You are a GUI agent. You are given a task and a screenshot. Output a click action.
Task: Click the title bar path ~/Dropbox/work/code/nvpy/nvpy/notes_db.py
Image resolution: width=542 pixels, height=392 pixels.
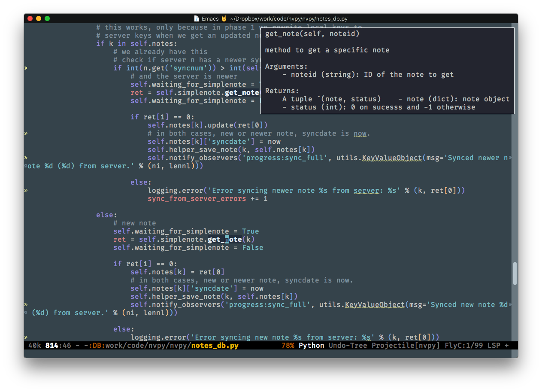[x=289, y=19]
